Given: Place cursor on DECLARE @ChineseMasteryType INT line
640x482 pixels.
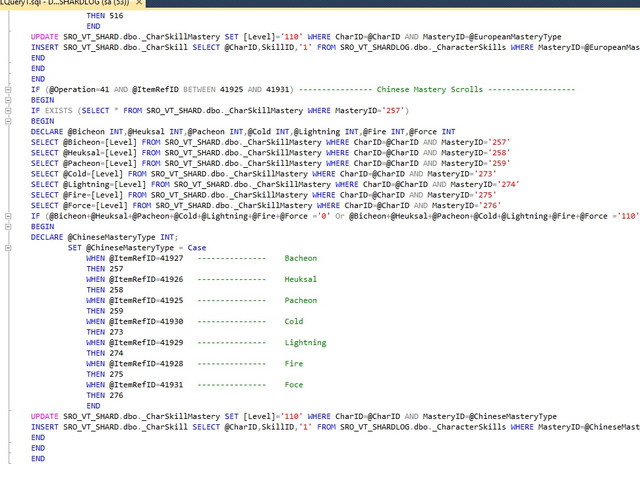Looking at the screenshot, I should [x=104, y=237].
